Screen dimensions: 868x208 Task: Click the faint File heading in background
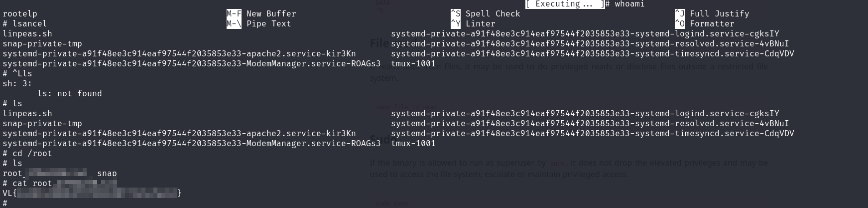(378, 43)
